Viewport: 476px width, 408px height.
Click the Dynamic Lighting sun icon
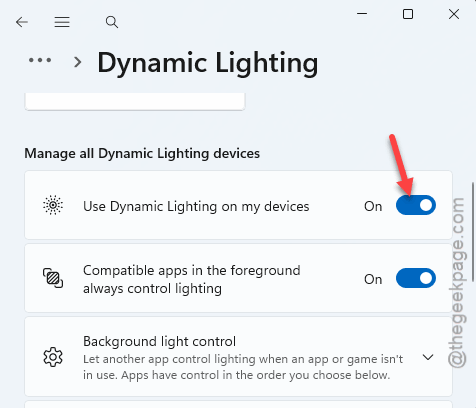(x=53, y=205)
